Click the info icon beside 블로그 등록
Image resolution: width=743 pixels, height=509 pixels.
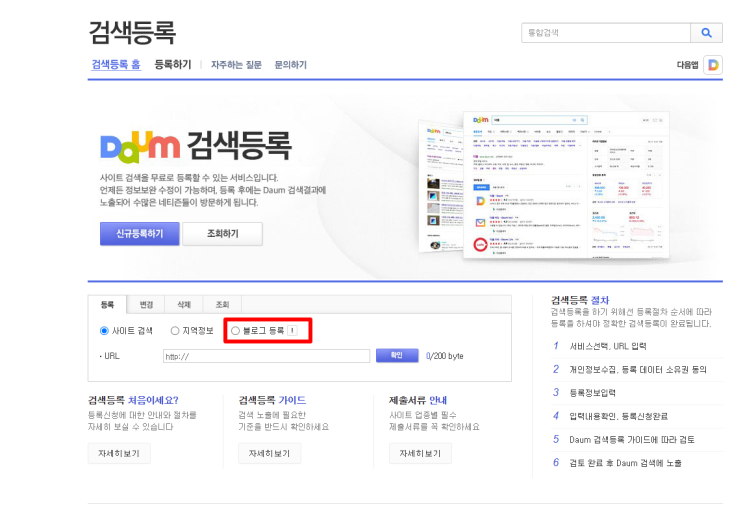point(292,331)
